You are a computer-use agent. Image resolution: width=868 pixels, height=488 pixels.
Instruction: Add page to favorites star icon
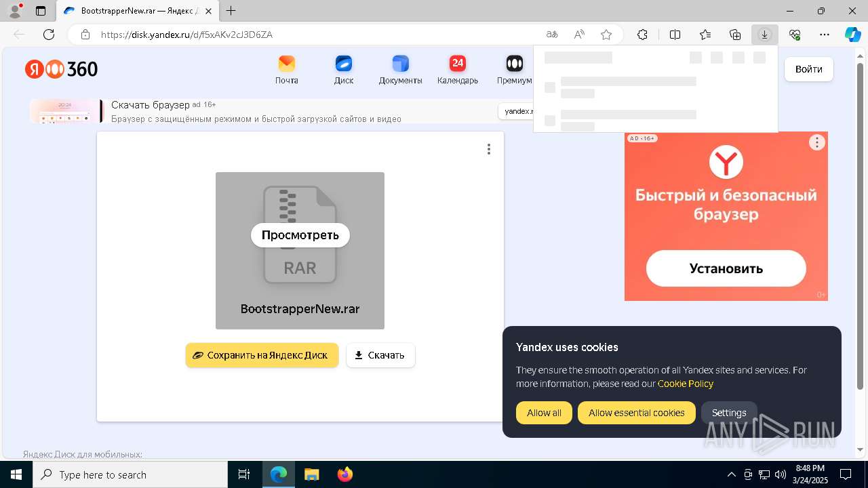pyautogui.click(x=606, y=35)
